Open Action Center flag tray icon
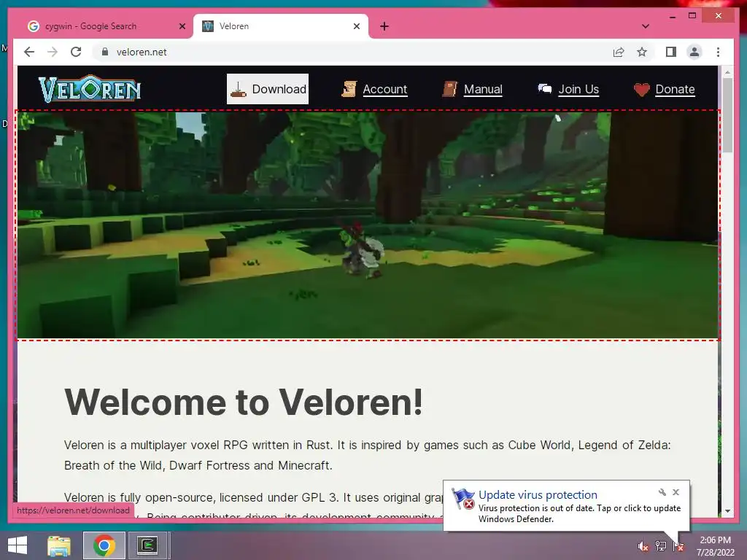The width and height of the screenshot is (747, 560). coord(678,546)
